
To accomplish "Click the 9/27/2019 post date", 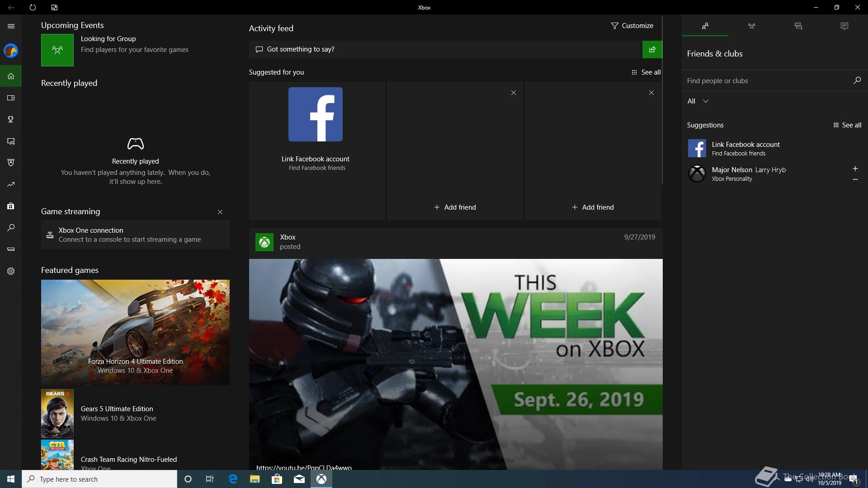I will tap(639, 237).
